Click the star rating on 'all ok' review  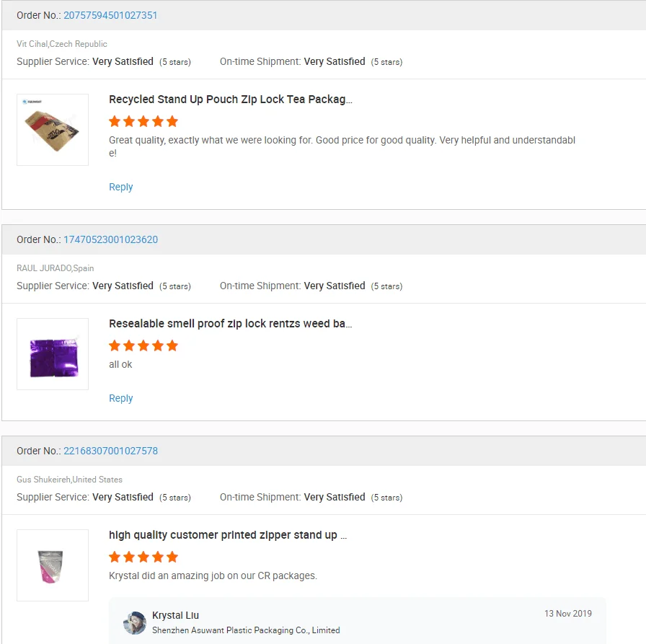pyautogui.click(x=143, y=345)
